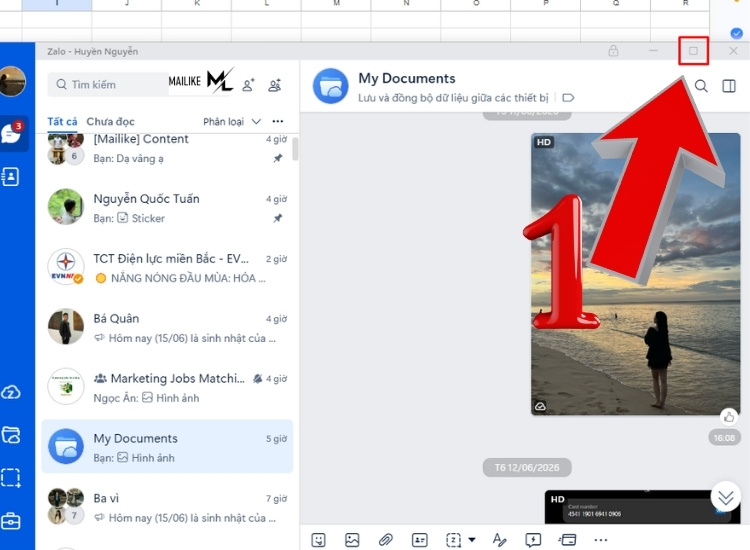Click My Documents title in chat header
Screen dimensions: 750x550
coord(407,78)
